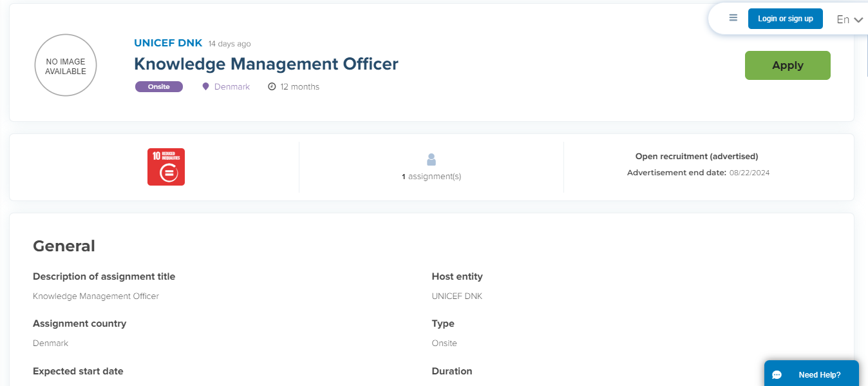Click the NO IMAGE AVAILABLE profile placeholder

66,66
